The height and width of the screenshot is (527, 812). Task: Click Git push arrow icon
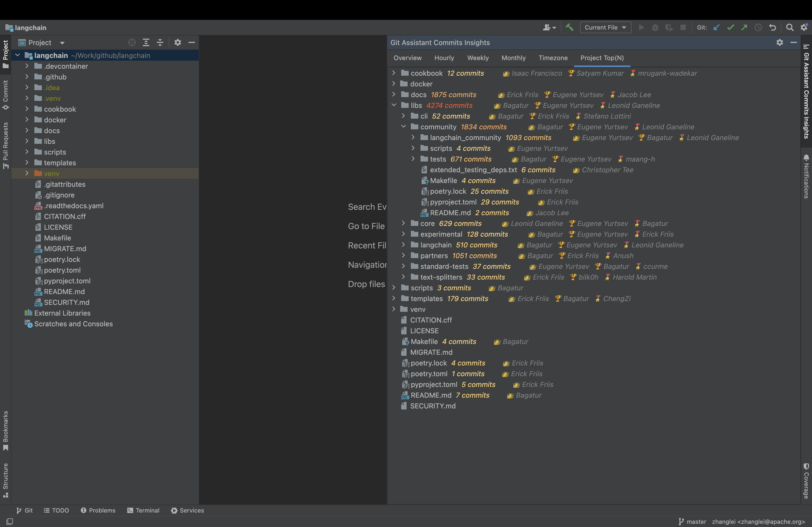pos(744,27)
